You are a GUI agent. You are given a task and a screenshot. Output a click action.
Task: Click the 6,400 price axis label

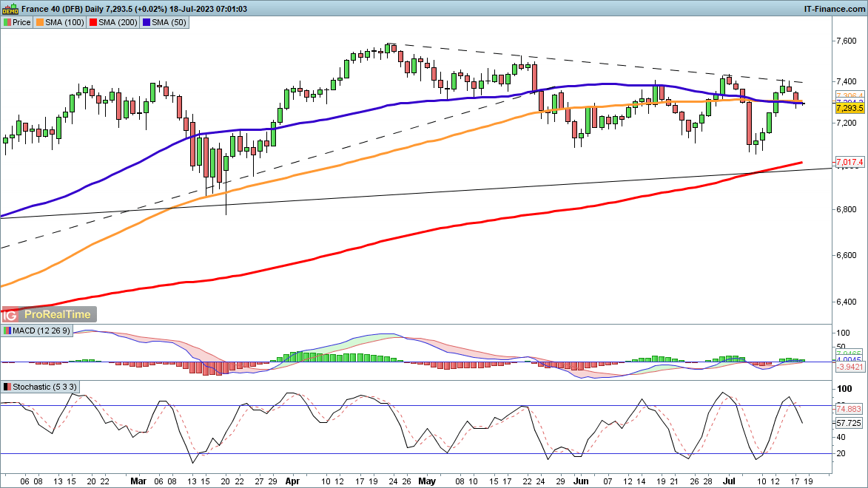[847, 302]
